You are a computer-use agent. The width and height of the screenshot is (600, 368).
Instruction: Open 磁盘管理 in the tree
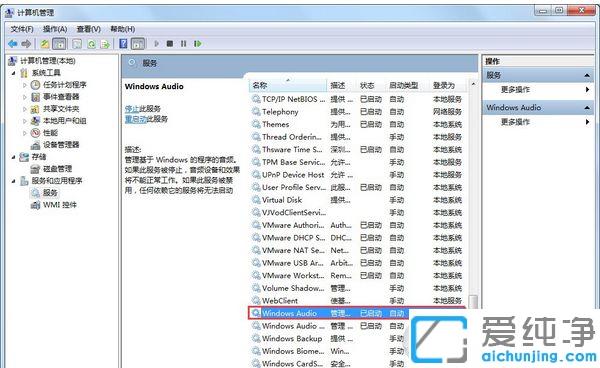(x=57, y=169)
